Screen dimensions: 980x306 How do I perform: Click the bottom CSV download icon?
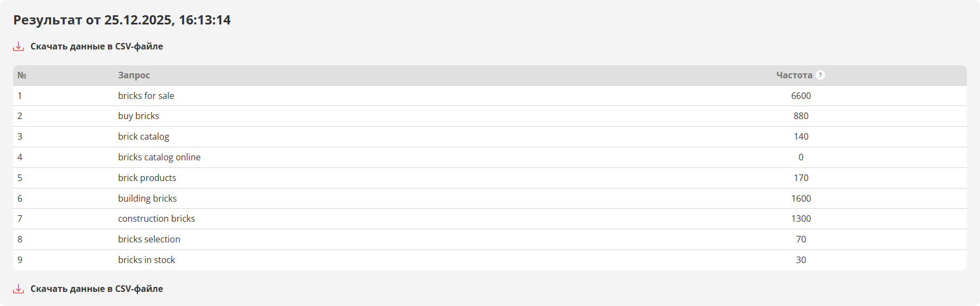18,289
